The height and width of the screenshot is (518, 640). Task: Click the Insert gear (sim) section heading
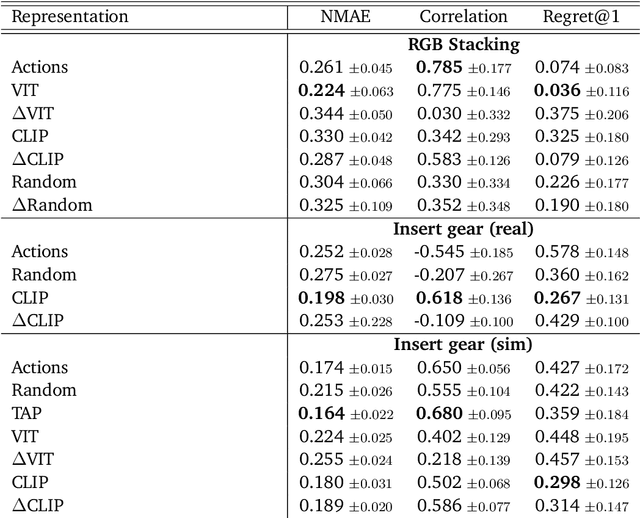pos(463,344)
